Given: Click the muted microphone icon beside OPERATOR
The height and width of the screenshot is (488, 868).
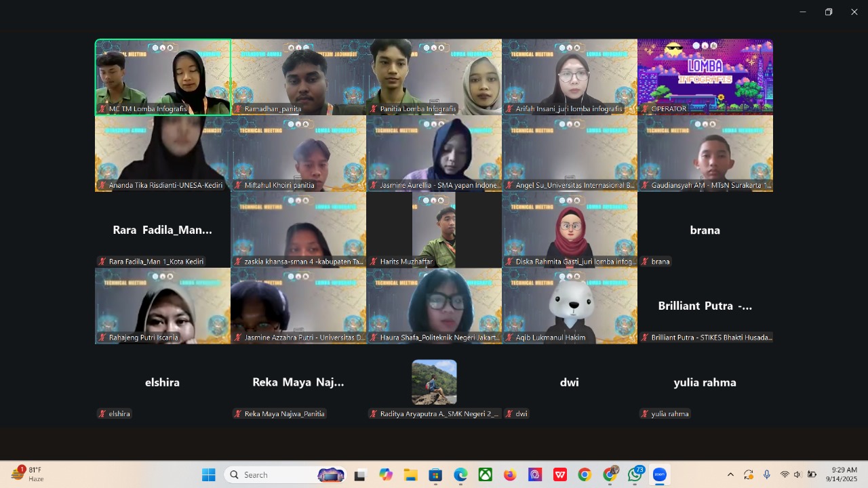Looking at the screenshot, I should point(645,108).
